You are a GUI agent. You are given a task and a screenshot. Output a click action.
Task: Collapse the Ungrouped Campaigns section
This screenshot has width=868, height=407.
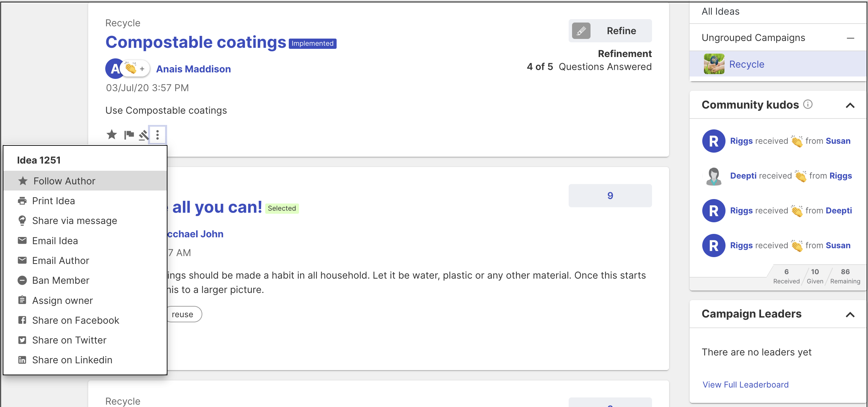(x=850, y=38)
